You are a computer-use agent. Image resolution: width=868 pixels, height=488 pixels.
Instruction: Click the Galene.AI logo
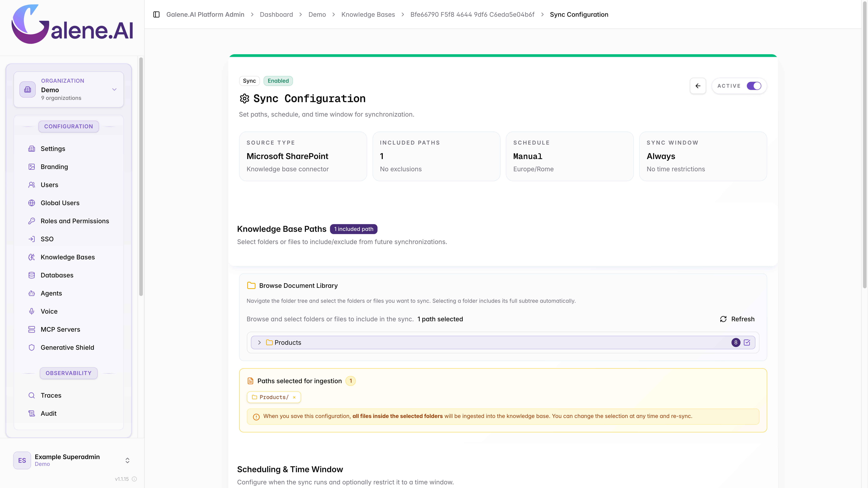click(72, 24)
